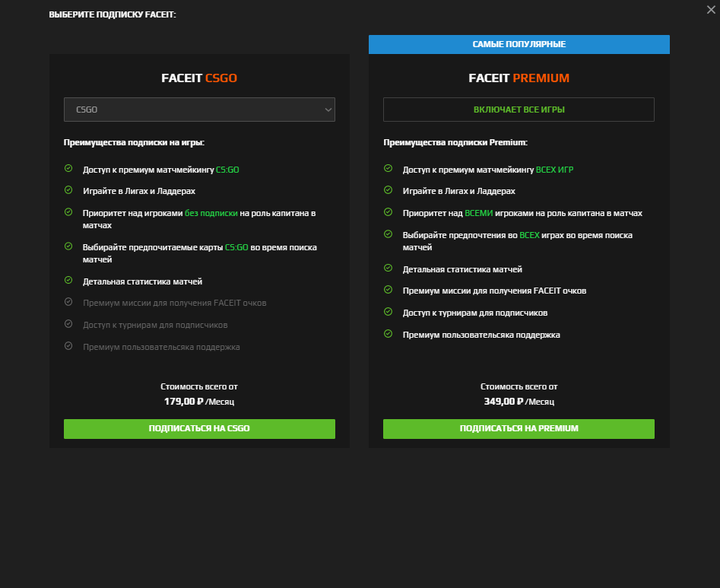Click the check icon next to Лигах и Ладдерах in CSGO plan

coord(68,189)
